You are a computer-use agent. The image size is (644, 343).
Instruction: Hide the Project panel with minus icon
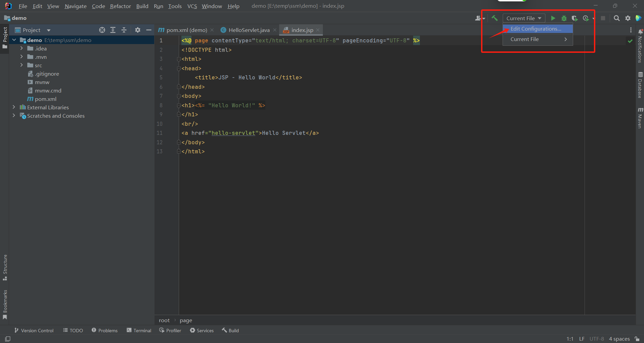[x=149, y=30]
